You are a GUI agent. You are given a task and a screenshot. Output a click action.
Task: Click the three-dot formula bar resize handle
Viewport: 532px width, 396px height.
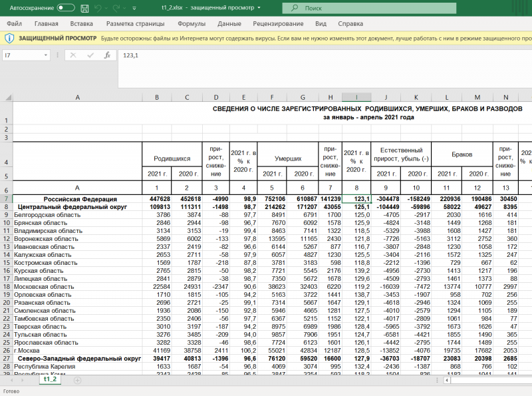tap(58, 55)
